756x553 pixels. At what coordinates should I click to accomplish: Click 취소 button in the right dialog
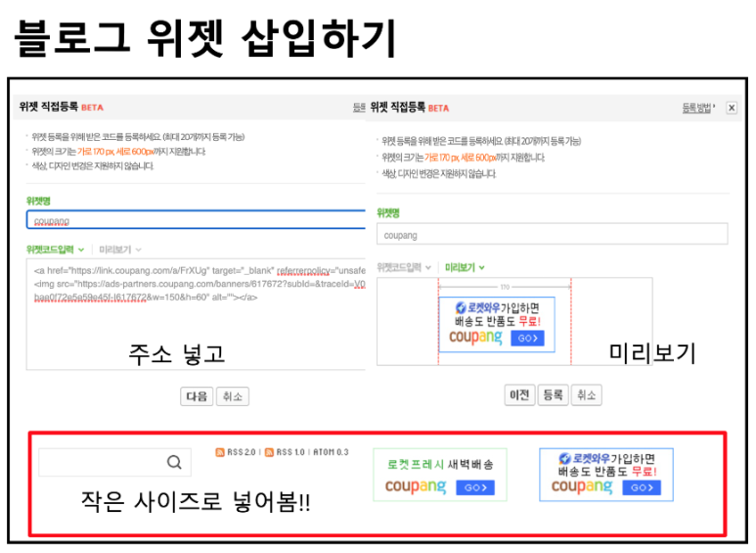pos(586,395)
